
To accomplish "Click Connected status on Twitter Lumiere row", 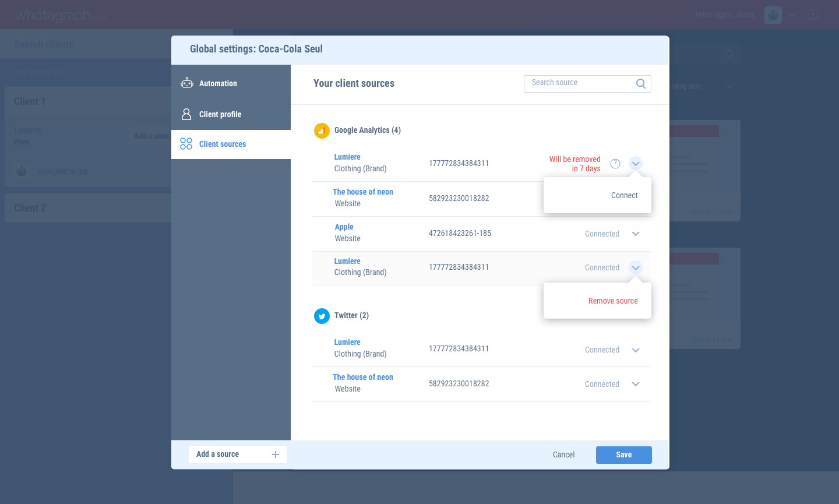I will pos(602,350).
